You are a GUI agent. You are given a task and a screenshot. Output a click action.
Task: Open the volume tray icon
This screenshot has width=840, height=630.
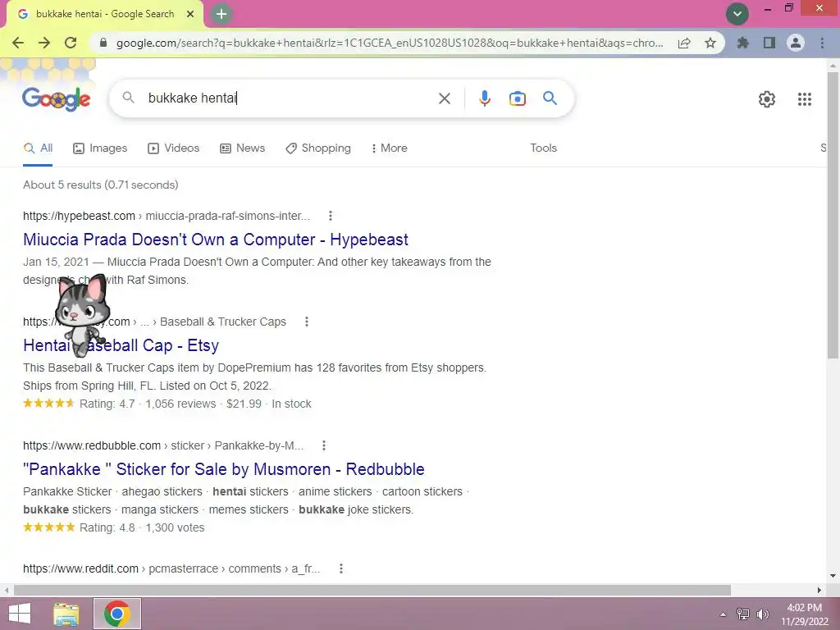pyautogui.click(x=762, y=614)
